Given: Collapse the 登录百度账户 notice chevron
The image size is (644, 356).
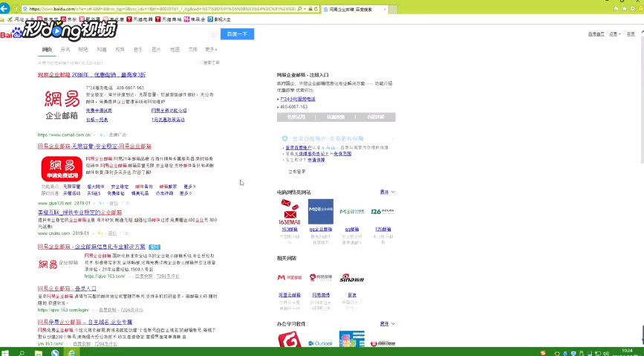Looking at the screenshot, I should pyautogui.click(x=393, y=138).
